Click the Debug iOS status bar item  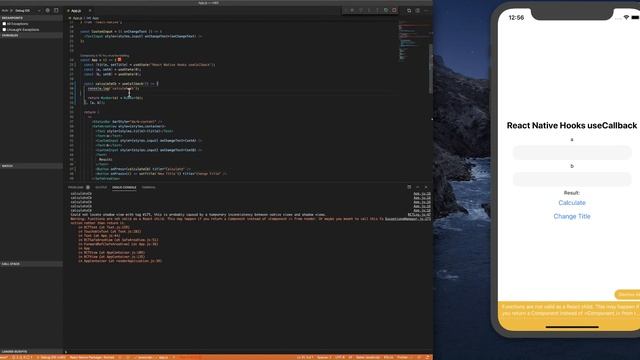pyautogui.click(x=52, y=357)
